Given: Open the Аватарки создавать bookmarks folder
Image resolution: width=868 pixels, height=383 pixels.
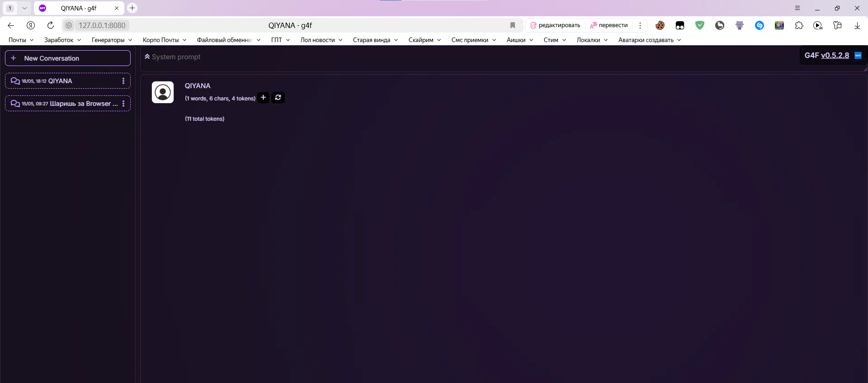Looking at the screenshot, I should [x=650, y=40].
